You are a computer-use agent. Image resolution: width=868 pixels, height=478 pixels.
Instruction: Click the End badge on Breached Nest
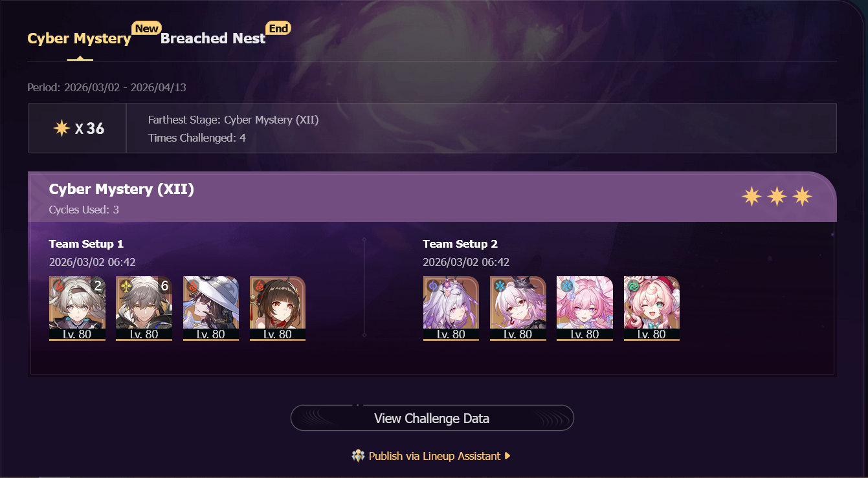[x=278, y=28]
